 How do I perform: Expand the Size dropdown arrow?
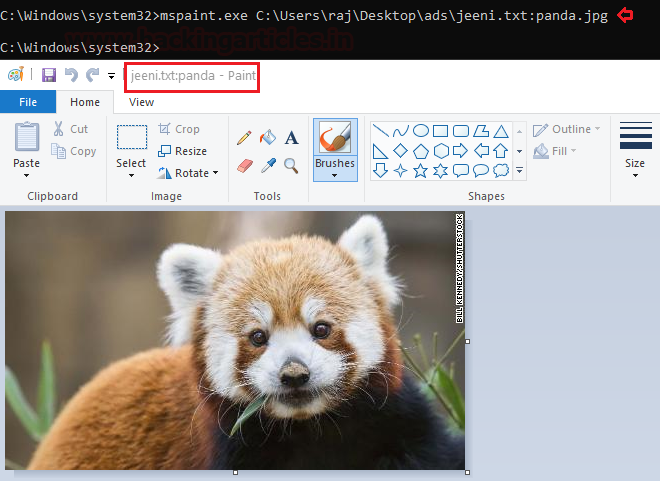coord(635,175)
